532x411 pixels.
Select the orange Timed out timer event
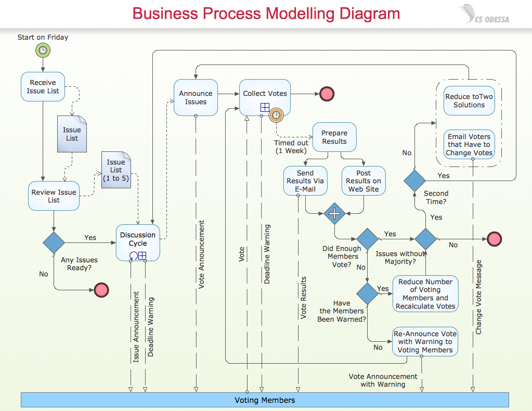point(276,115)
